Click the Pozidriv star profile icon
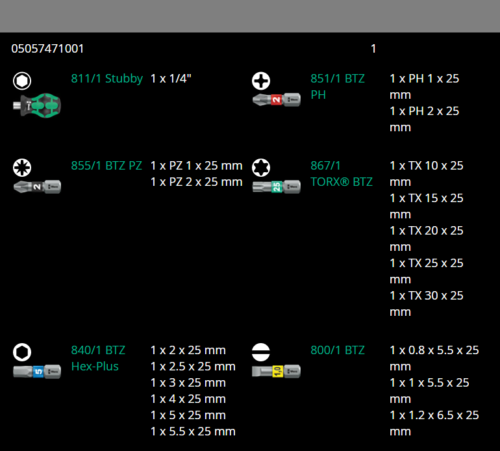This screenshot has height=451, width=500. pos(22,168)
